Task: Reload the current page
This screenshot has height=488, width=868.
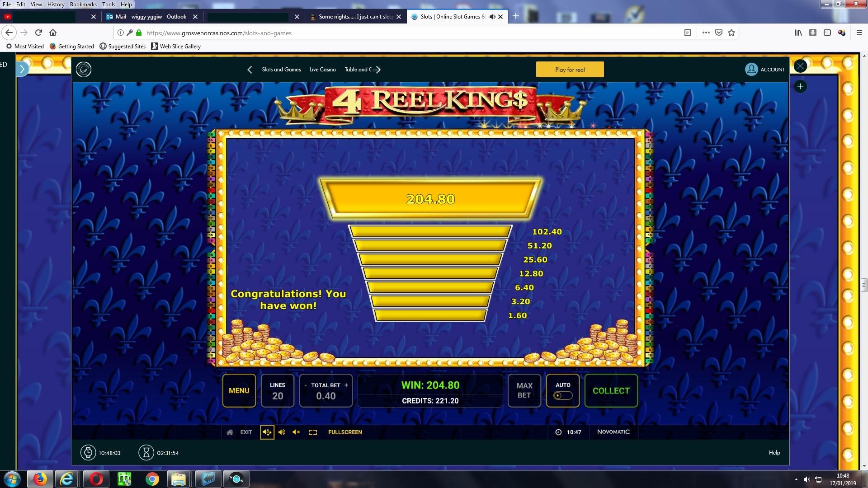Action: 38,33
